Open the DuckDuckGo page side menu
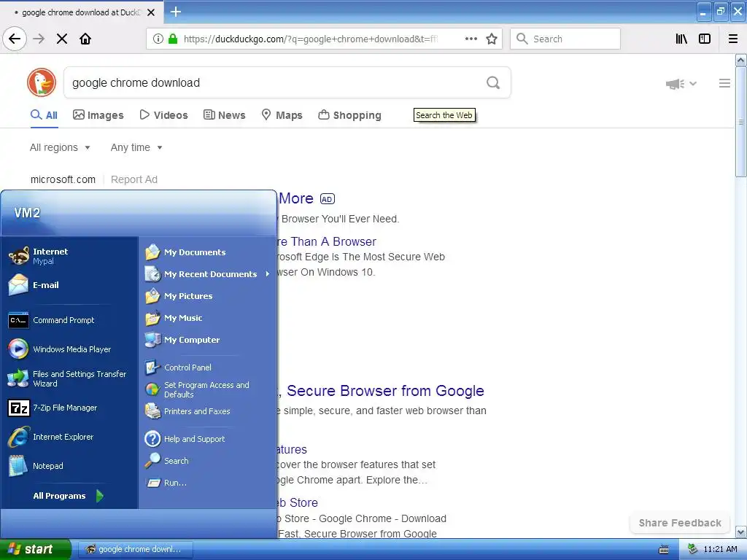This screenshot has height=560, width=747. pos(724,83)
